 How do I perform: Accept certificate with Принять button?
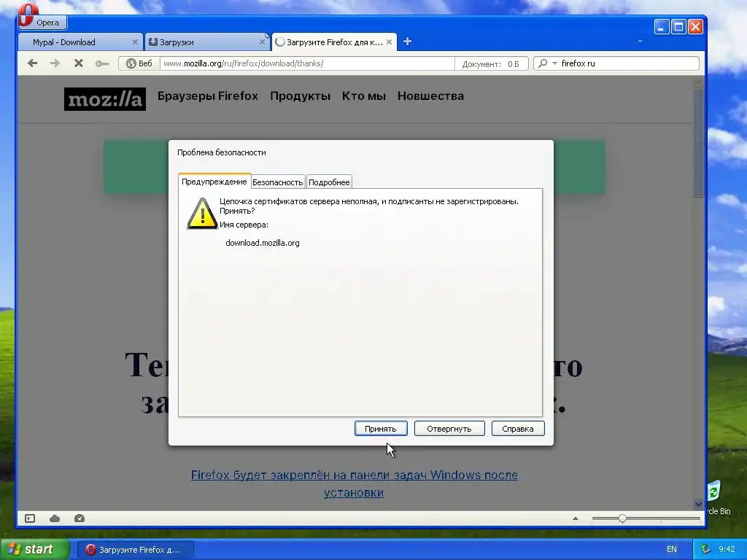pyautogui.click(x=381, y=429)
